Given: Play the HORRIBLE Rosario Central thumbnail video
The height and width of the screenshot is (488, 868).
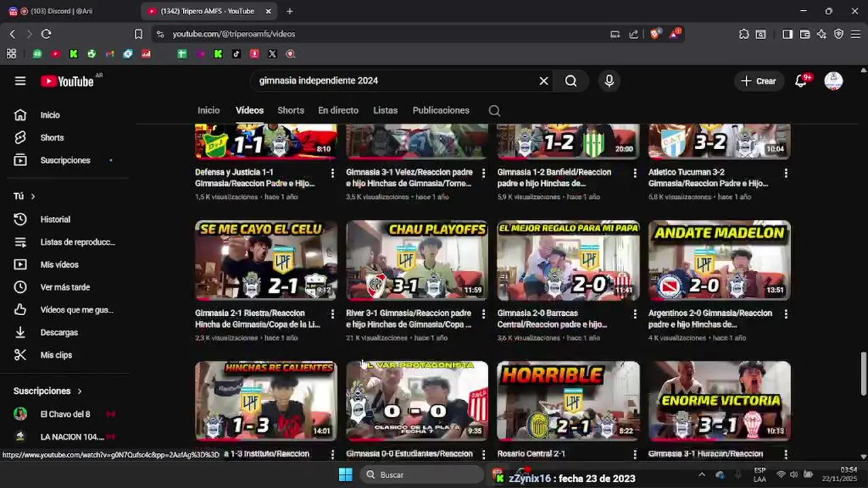Looking at the screenshot, I should tap(568, 401).
